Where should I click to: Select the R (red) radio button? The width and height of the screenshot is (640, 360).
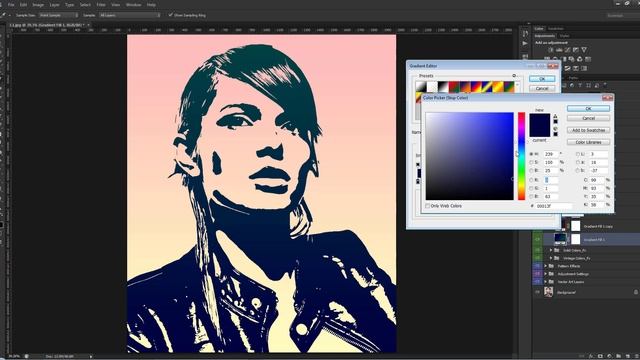coord(531,180)
